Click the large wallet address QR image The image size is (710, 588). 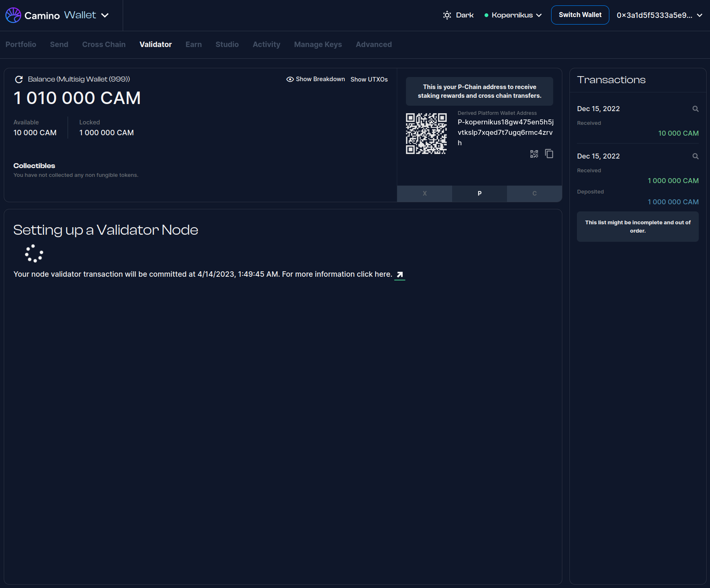(426, 134)
